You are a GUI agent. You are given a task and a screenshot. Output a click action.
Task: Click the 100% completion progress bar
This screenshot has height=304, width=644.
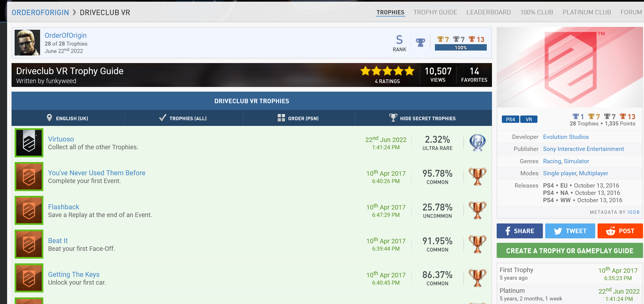(461, 47)
